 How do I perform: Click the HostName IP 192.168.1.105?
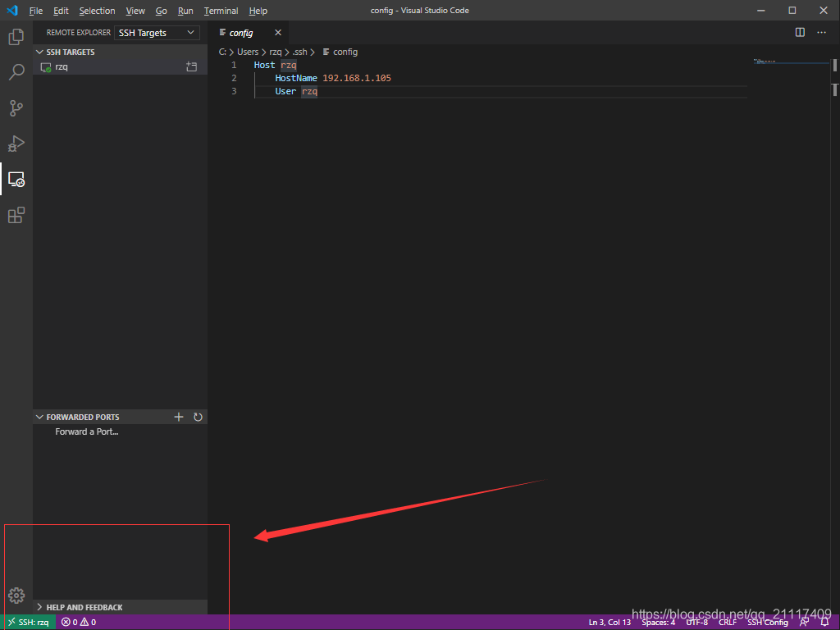[357, 78]
